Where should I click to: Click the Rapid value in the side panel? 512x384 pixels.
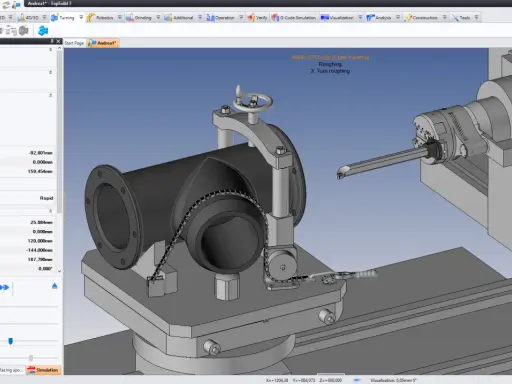(46, 198)
